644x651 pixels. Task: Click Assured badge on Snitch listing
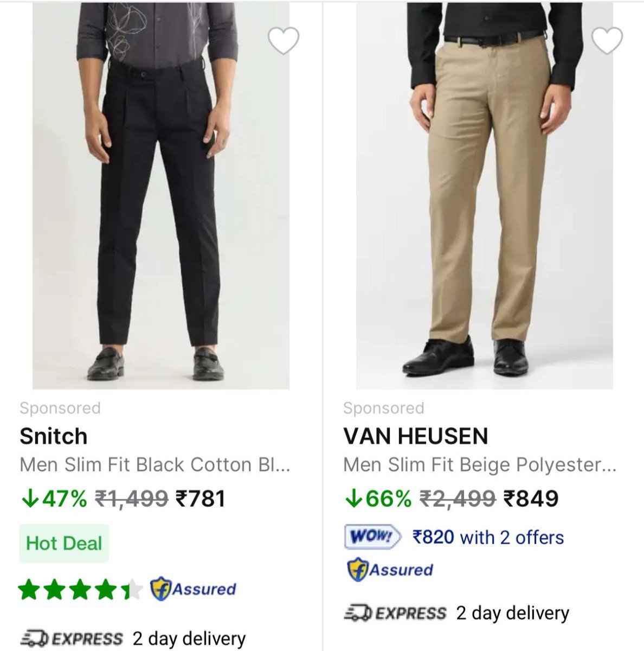click(193, 589)
